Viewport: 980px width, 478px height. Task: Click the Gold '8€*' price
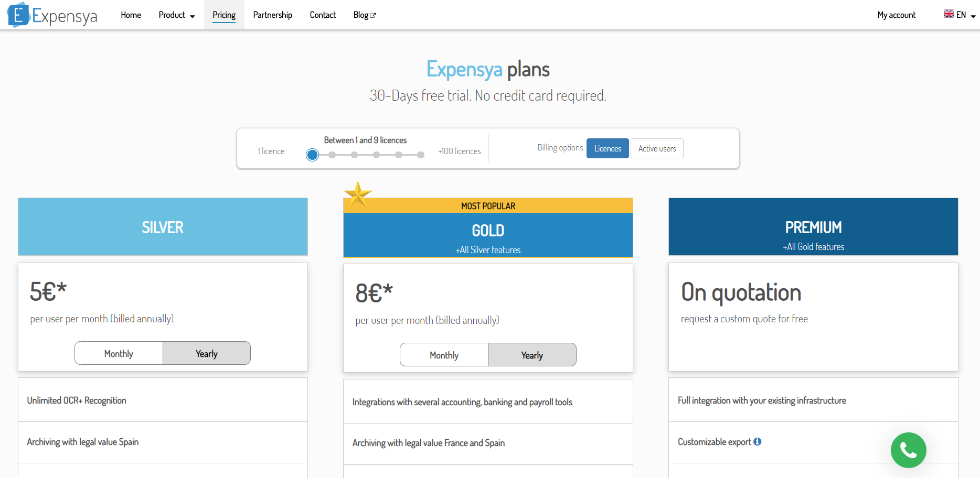374,293
